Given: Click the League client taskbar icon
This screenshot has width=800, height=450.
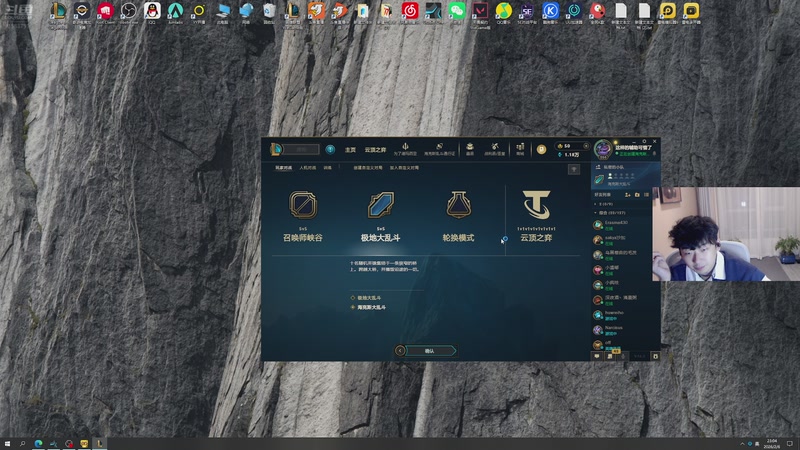Looking at the screenshot, I should tap(99, 444).
